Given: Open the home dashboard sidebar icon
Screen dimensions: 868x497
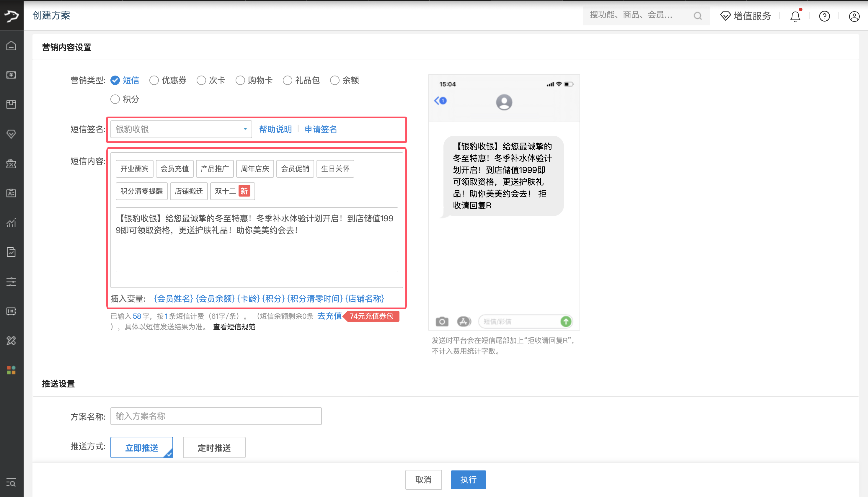Looking at the screenshot, I should pyautogui.click(x=11, y=45).
